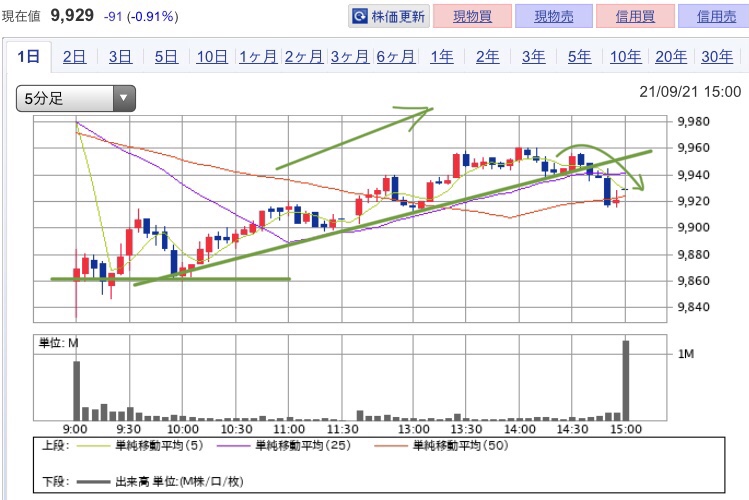This screenshot has width=749, height=500.
Task: Switch to the 1年 chart range
Action: 441,57
